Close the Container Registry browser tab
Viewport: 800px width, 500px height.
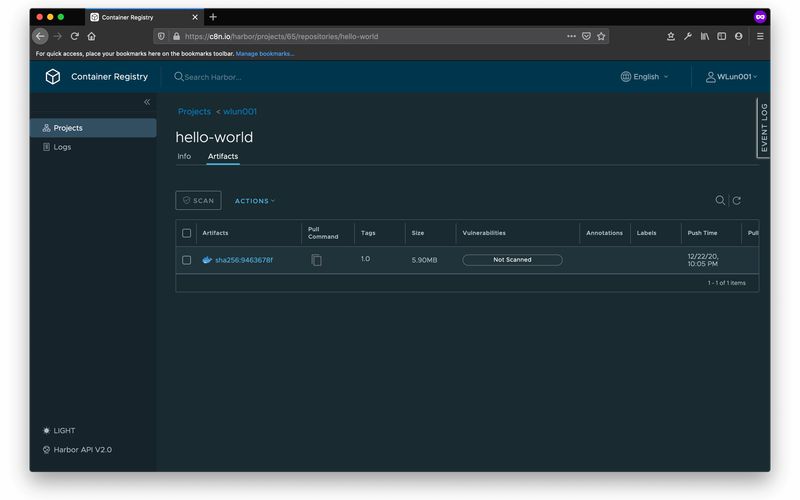pos(195,17)
